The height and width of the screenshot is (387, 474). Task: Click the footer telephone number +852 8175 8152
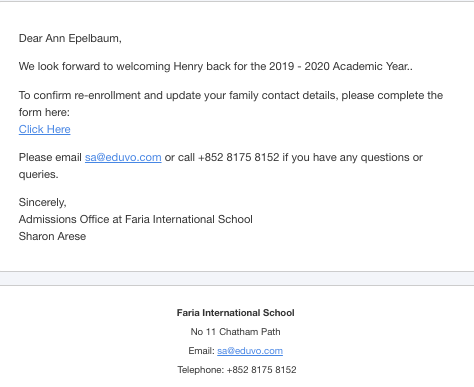[261, 370]
